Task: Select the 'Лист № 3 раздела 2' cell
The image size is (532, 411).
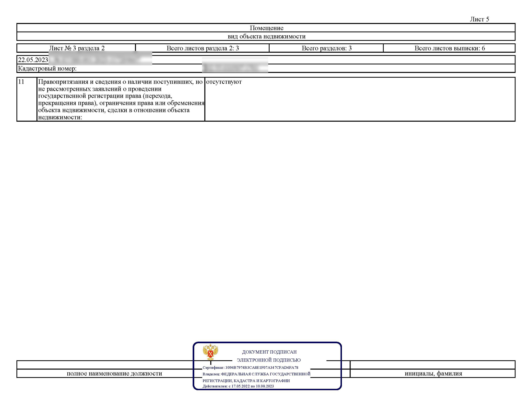Action: pos(77,48)
